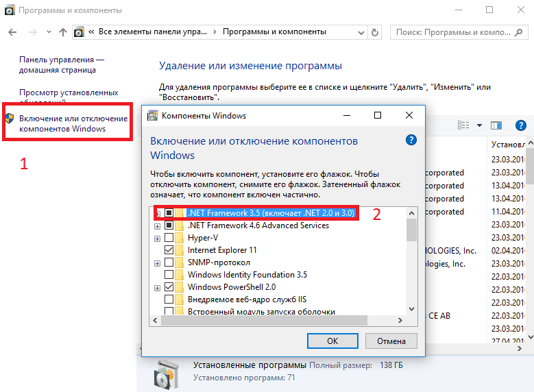
Task: Select .NET Framework 3.5 tree row
Action: [x=271, y=213]
